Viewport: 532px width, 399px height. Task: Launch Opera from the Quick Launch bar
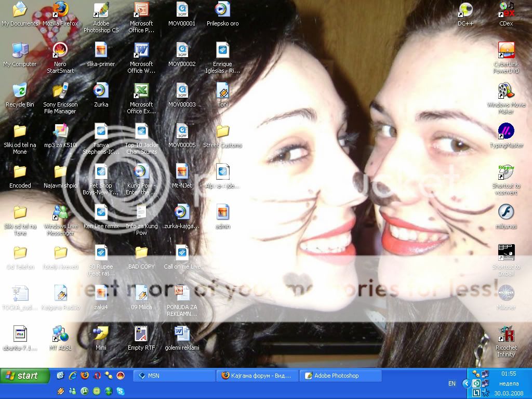[97, 376]
